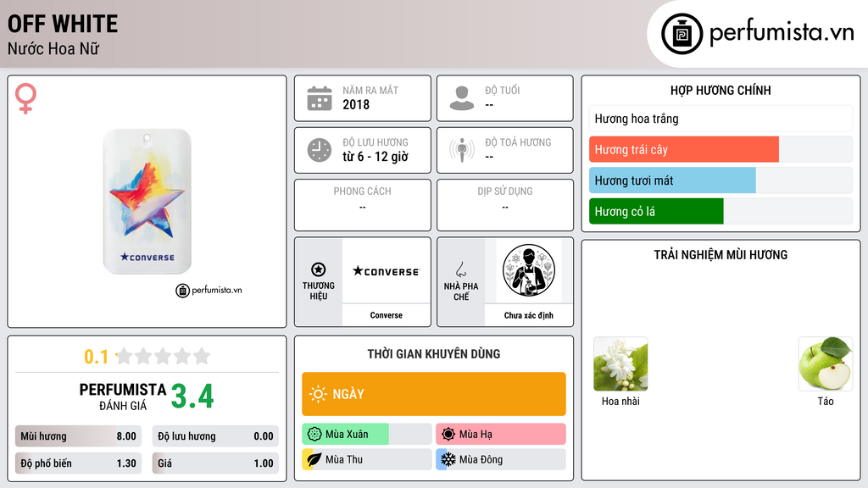This screenshot has width=868, height=488.
Task: Click the green 3.4 Perfumista rating
Action: (192, 396)
